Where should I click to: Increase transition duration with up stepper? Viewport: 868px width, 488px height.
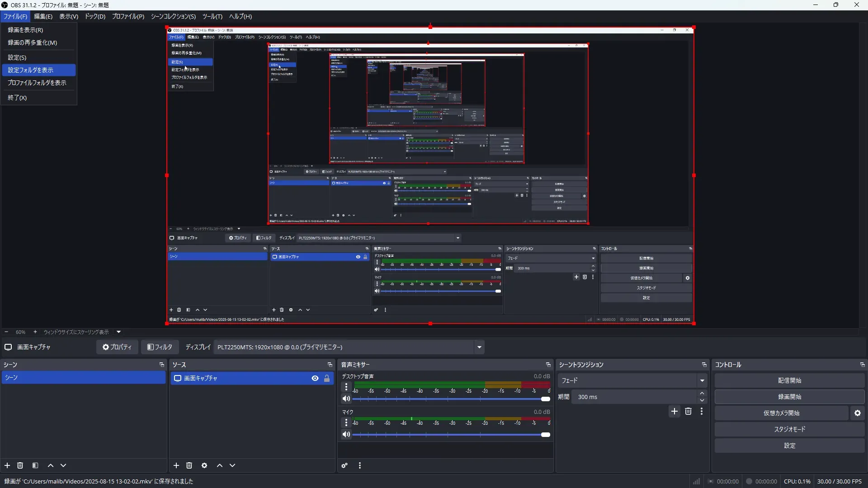pos(702,394)
